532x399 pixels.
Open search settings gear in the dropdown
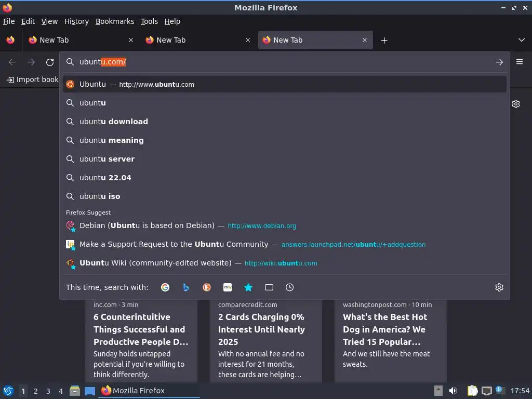[x=499, y=287]
